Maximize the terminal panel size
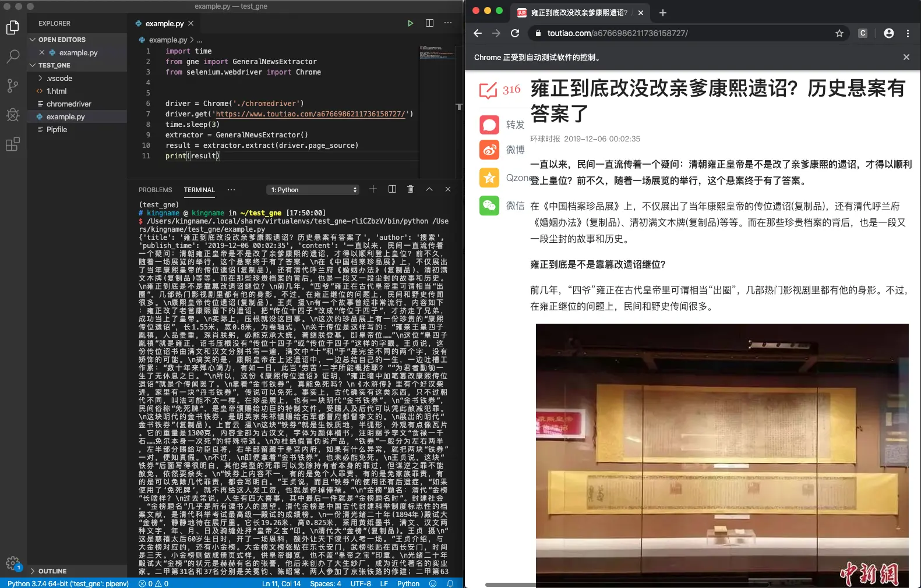 (x=429, y=189)
